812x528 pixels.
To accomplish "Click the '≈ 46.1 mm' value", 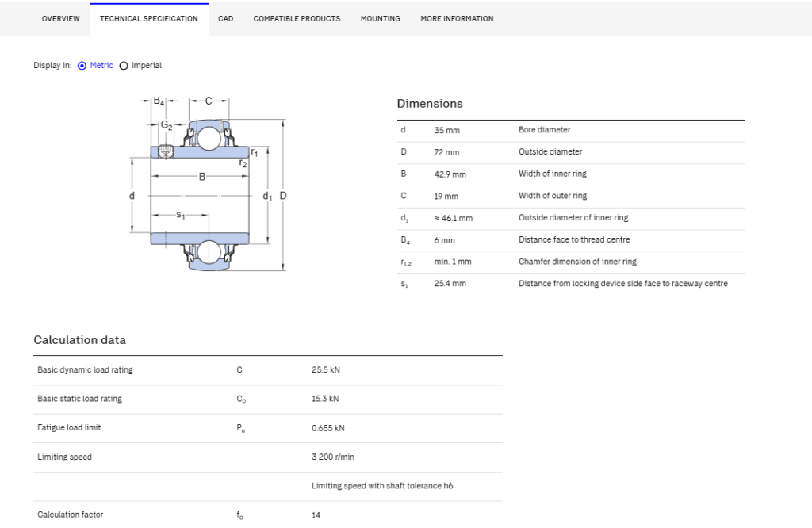I will coord(453,219).
